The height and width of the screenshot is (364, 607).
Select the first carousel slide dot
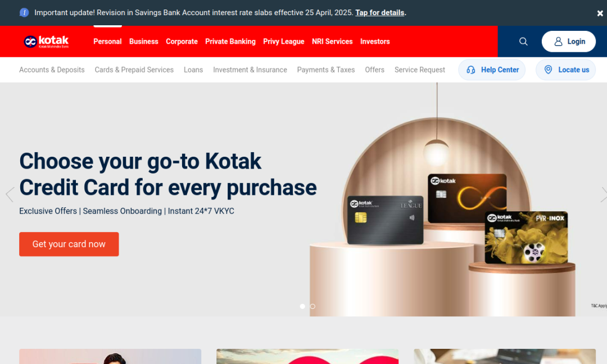point(302,306)
